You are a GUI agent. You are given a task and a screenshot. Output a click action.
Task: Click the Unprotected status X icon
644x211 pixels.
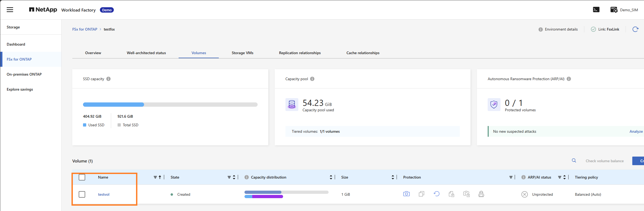point(525,194)
